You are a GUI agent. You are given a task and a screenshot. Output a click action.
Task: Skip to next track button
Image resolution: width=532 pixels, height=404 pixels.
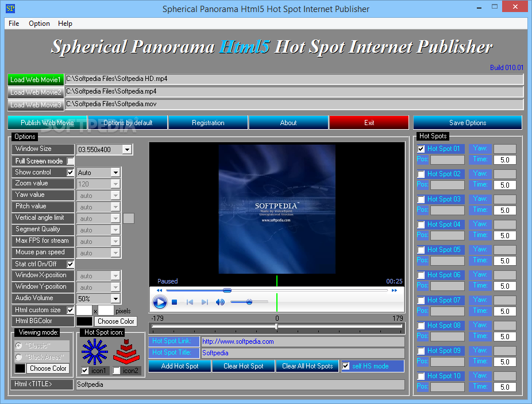(205, 302)
